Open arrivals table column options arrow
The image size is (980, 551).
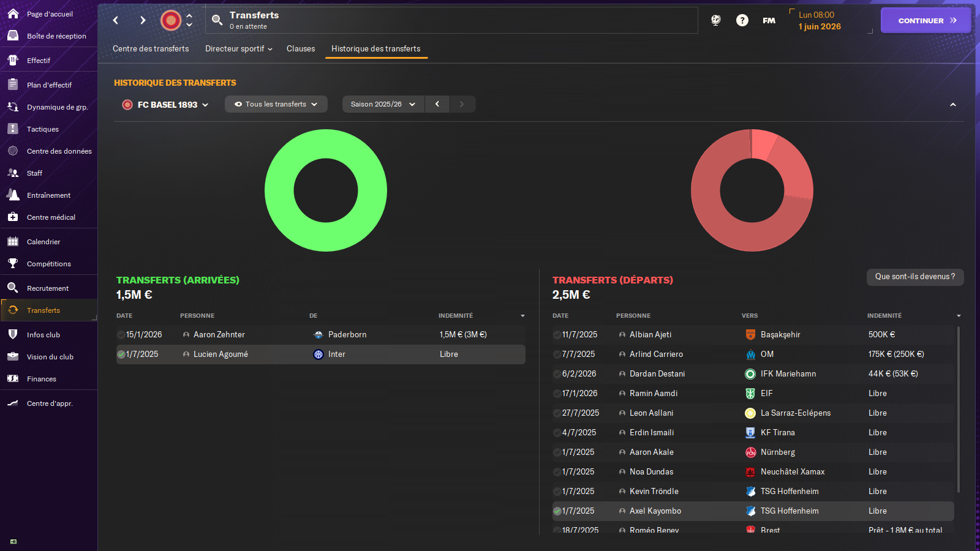522,316
